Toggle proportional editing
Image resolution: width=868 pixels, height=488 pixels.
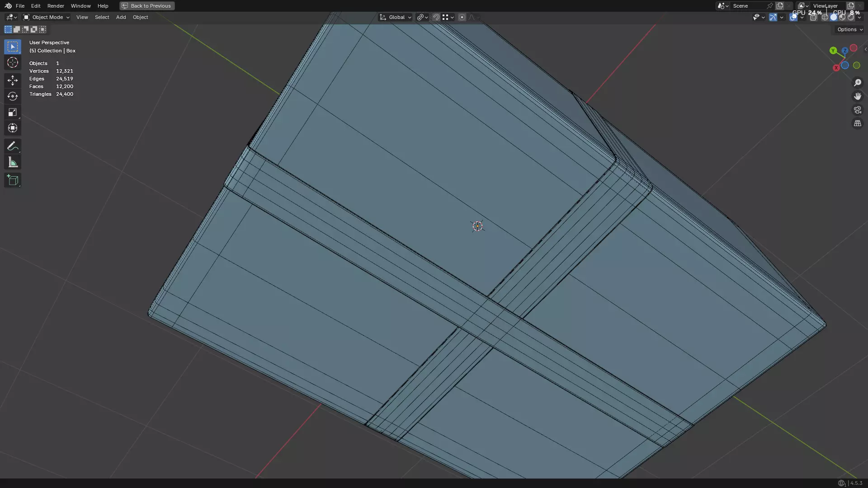[x=462, y=17]
